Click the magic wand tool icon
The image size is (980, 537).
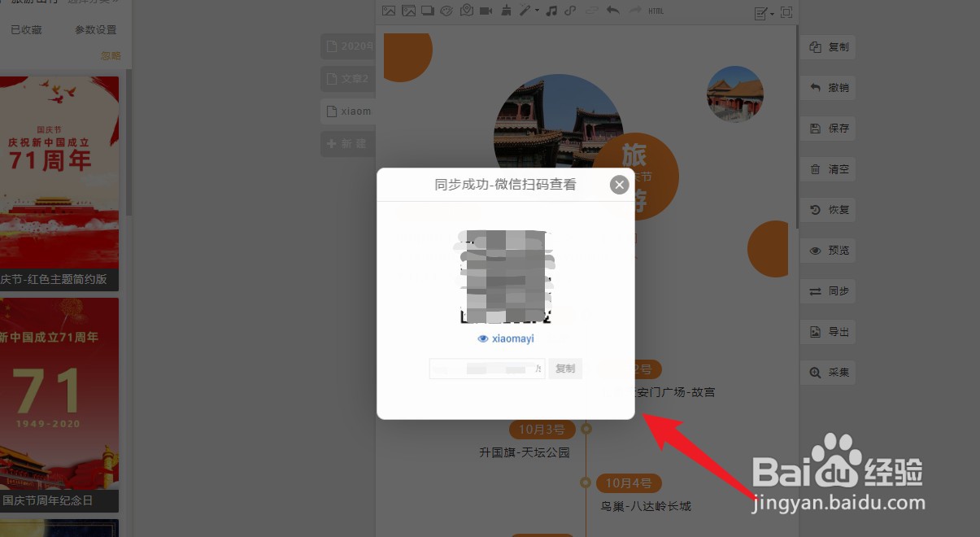point(525,11)
